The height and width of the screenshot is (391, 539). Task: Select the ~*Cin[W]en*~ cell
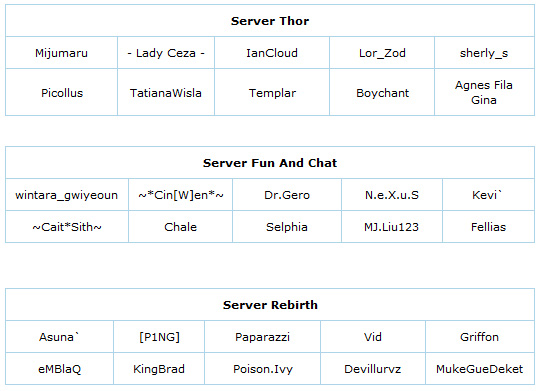[x=180, y=195]
